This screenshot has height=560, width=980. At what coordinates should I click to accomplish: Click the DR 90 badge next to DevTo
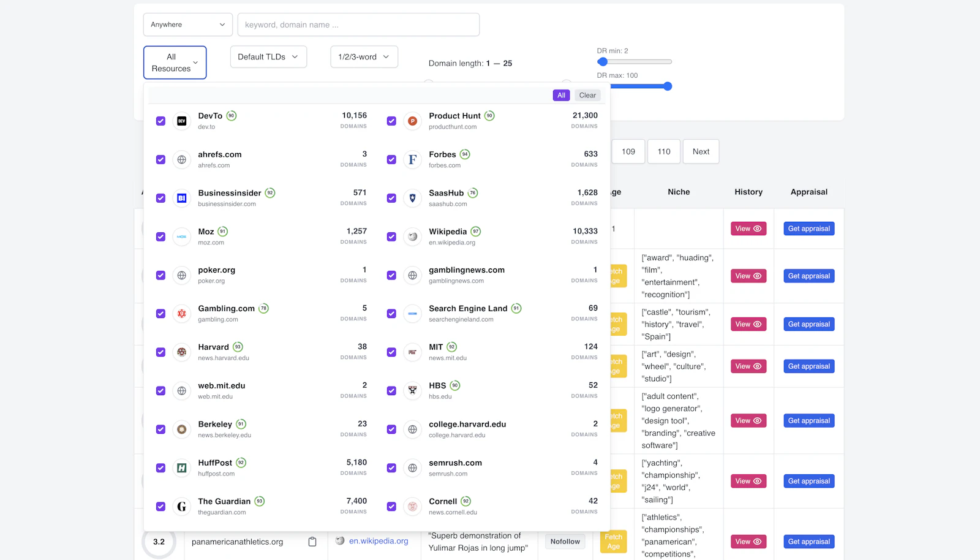pos(232,116)
